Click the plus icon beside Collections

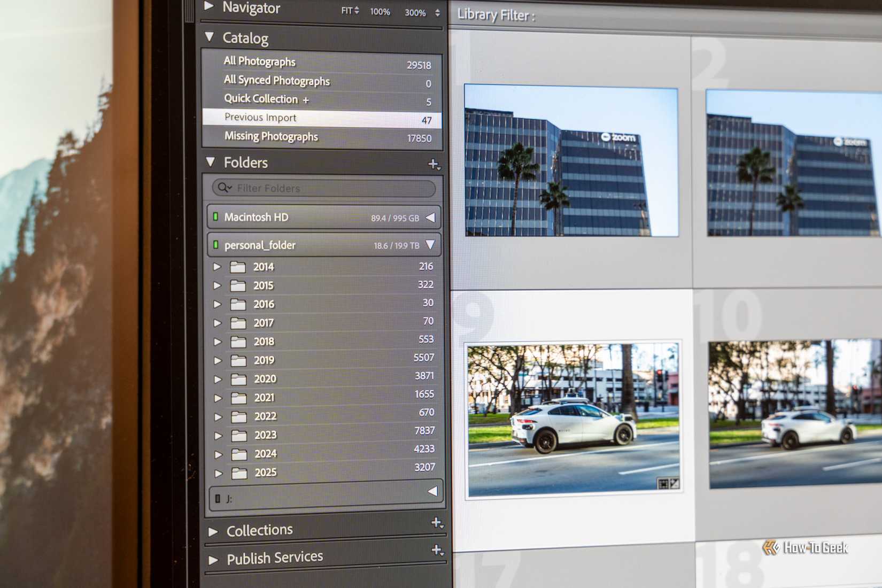(437, 523)
